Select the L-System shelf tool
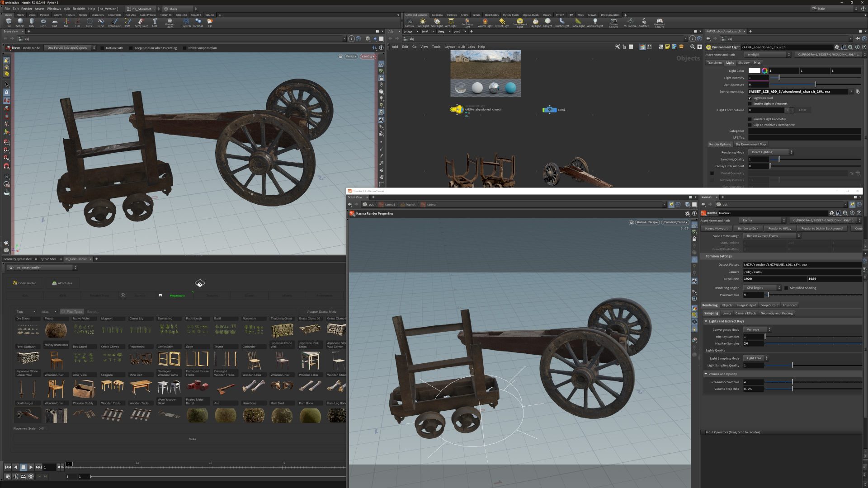Screen dimensions: 868x488 tap(185, 22)
